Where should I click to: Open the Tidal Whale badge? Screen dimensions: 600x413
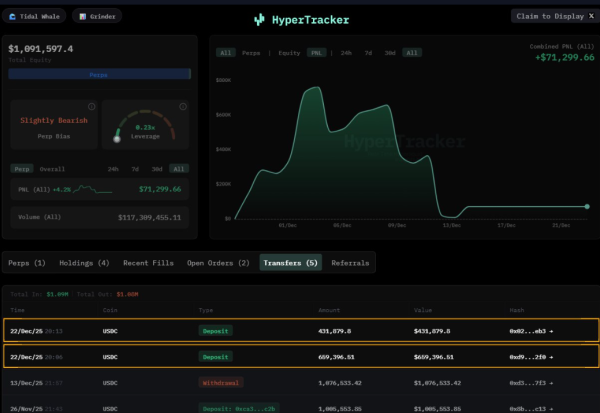[x=34, y=16]
